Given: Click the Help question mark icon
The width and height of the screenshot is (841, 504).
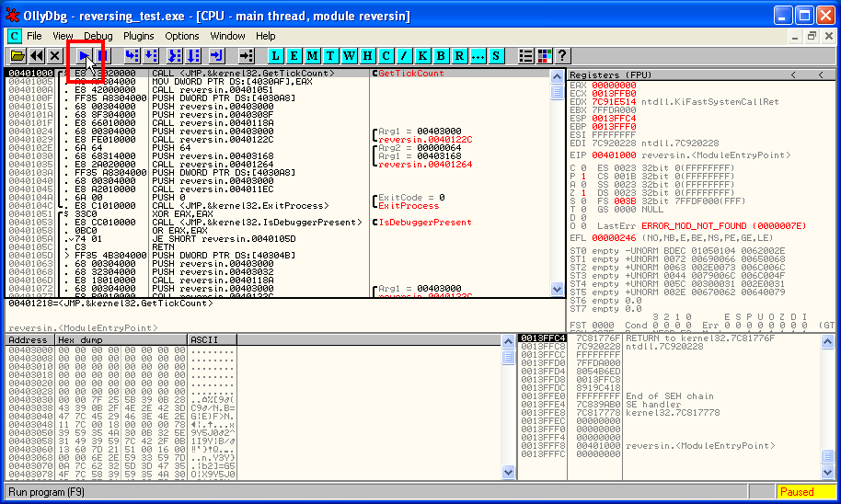Looking at the screenshot, I should pos(562,56).
